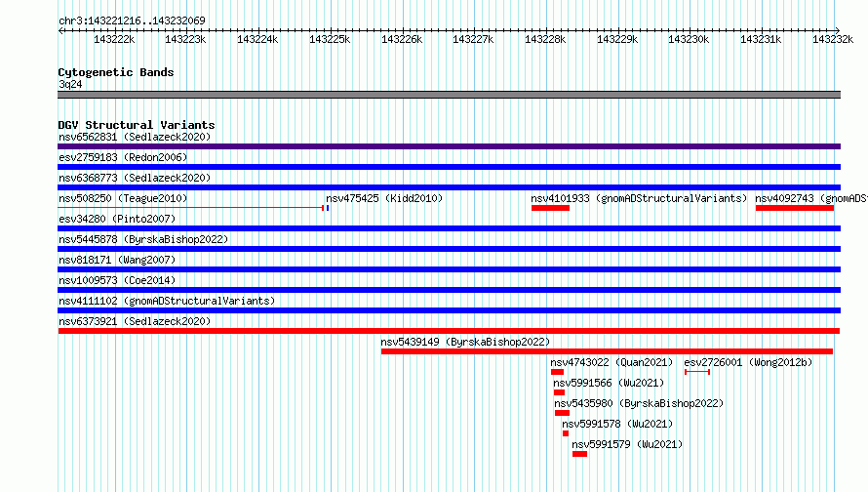The image size is (868, 492).
Task: Select the nsv5991579 (Wu2021) red block
Action: click(x=579, y=454)
